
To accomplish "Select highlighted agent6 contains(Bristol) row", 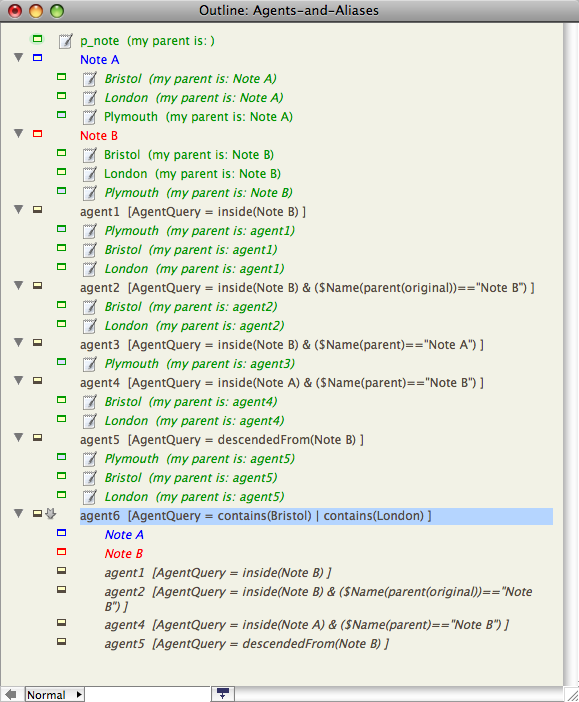I will (x=316, y=516).
